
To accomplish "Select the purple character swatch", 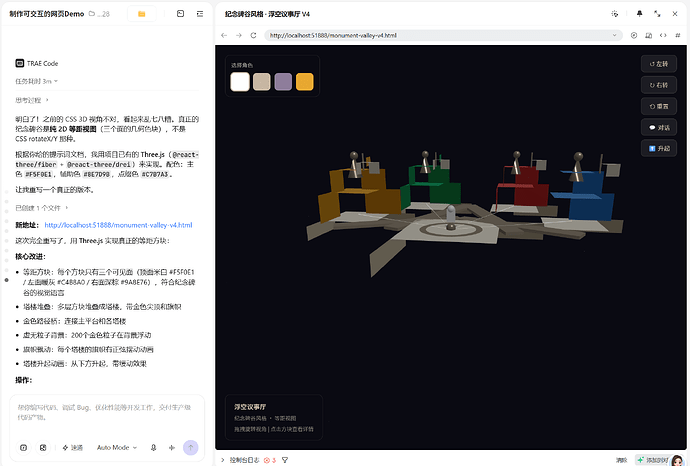I will point(283,82).
